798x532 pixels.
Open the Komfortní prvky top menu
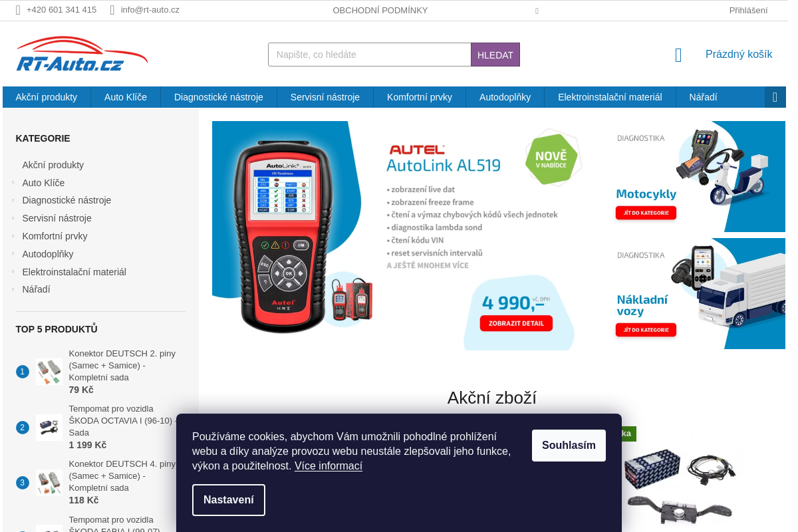coord(420,97)
